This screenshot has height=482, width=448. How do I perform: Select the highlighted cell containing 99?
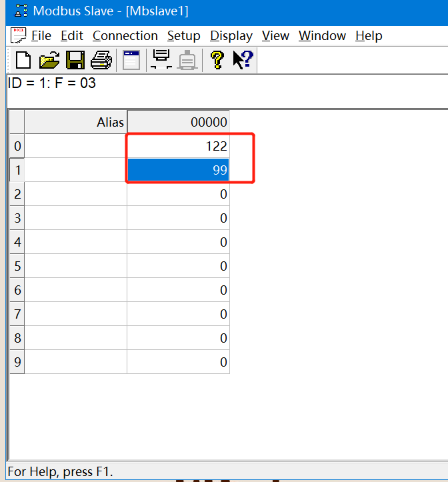[x=178, y=170]
